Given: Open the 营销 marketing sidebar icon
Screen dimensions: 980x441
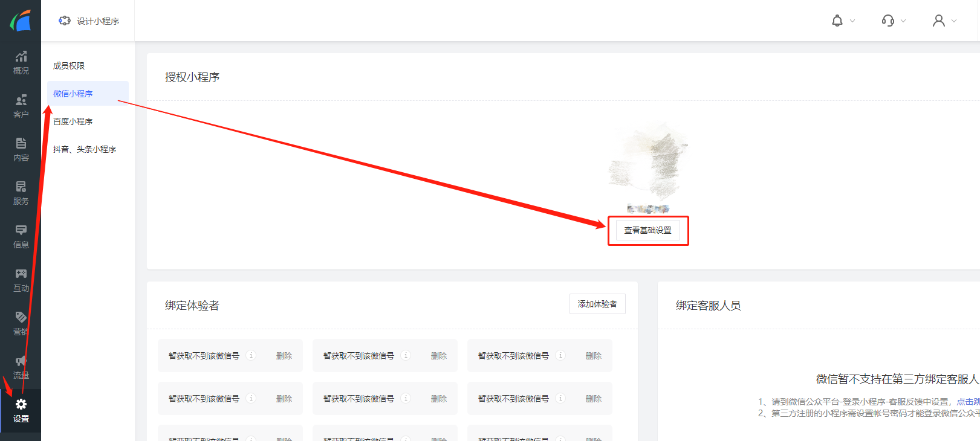Looking at the screenshot, I should pos(21,324).
